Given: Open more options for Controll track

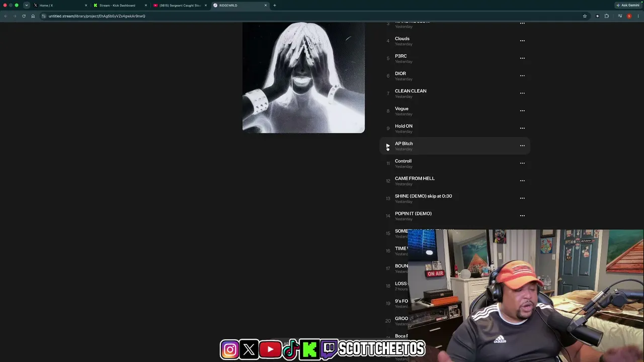Looking at the screenshot, I should (x=522, y=163).
